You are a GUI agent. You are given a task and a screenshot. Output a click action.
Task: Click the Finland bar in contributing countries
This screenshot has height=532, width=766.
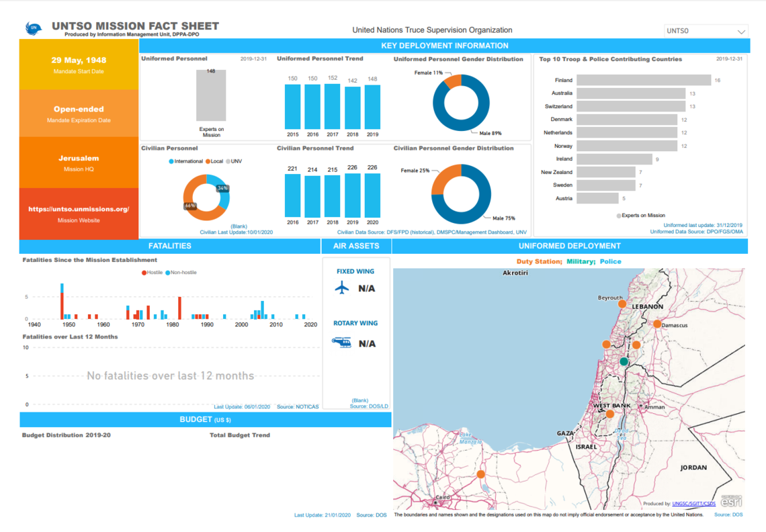[x=643, y=80]
